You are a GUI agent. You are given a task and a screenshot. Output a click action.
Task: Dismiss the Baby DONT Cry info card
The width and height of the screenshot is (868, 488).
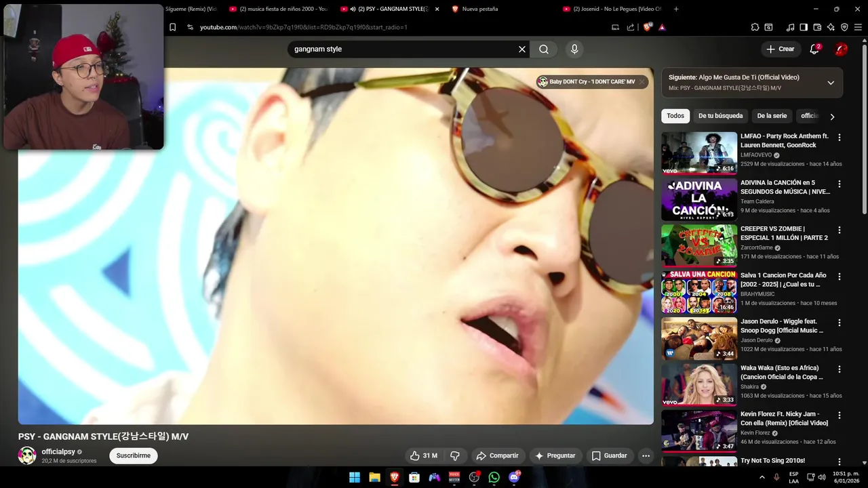point(642,82)
